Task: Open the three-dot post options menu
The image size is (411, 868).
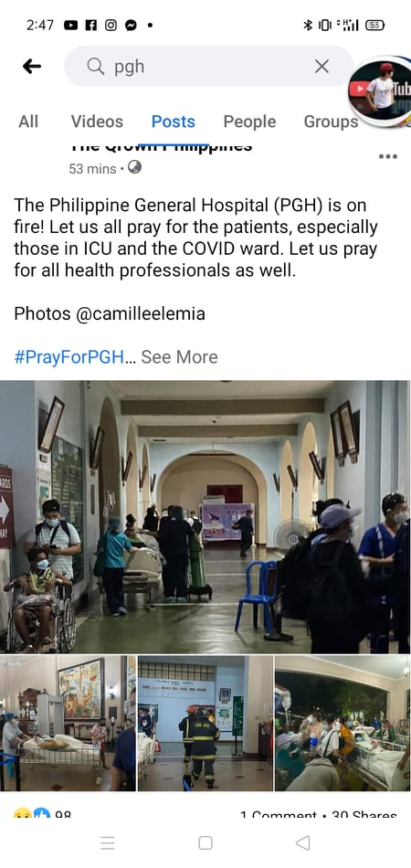Action: (388, 156)
